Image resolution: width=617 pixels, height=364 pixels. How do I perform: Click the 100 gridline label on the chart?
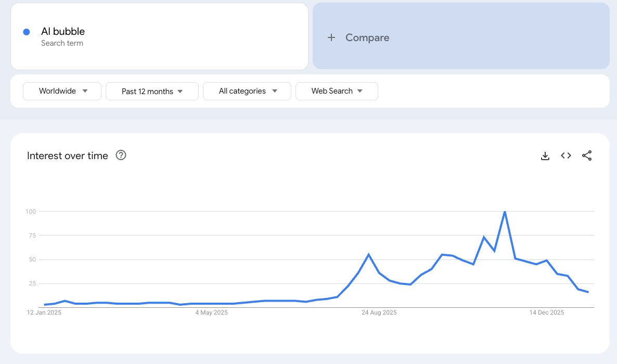click(30, 212)
